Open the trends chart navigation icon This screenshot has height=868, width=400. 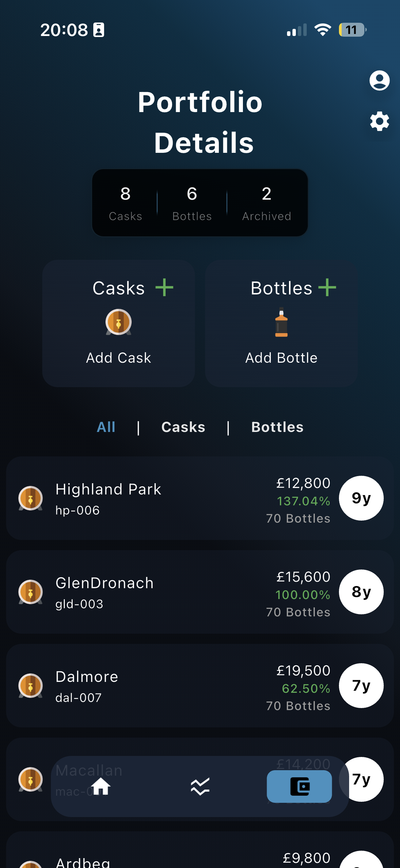(x=200, y=786)
